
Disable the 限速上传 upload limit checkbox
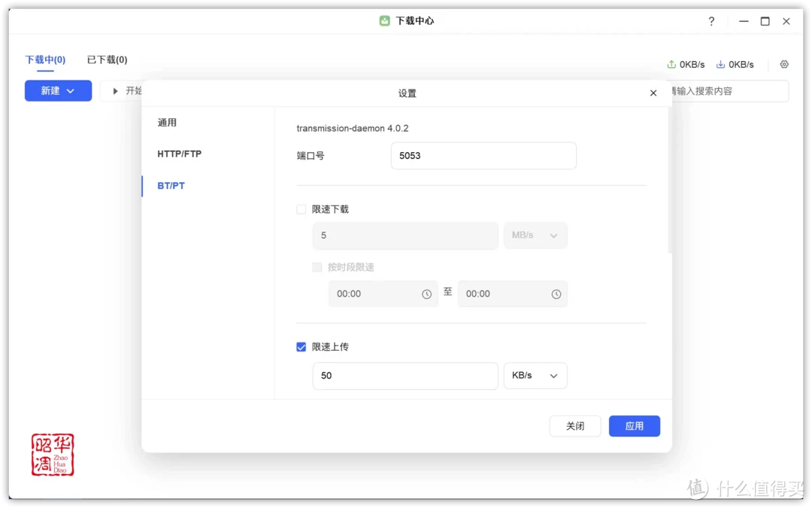pos(301,347)
